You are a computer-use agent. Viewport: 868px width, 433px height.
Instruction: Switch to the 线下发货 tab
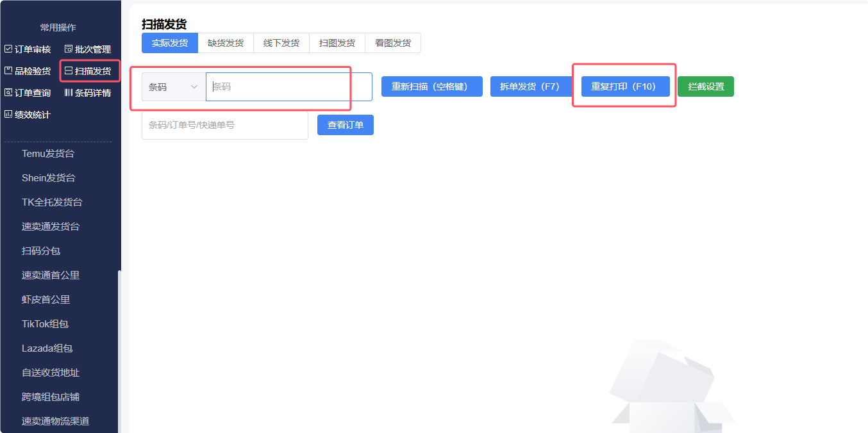[281, 43]
